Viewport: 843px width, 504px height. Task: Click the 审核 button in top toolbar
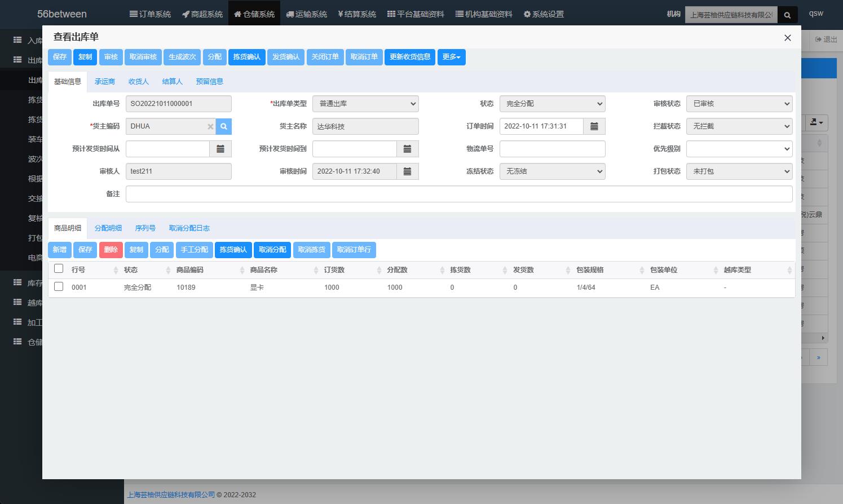(x=111, y=57)
